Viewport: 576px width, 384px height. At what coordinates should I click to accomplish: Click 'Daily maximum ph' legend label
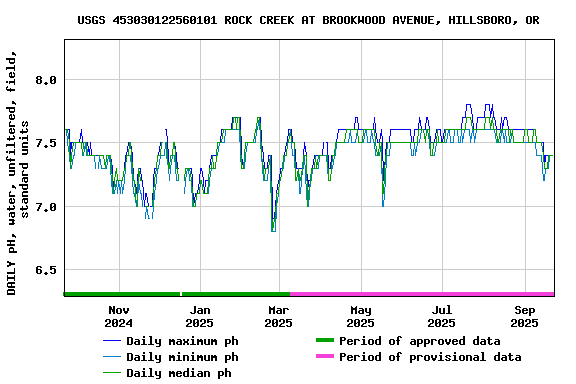[182, 341]
